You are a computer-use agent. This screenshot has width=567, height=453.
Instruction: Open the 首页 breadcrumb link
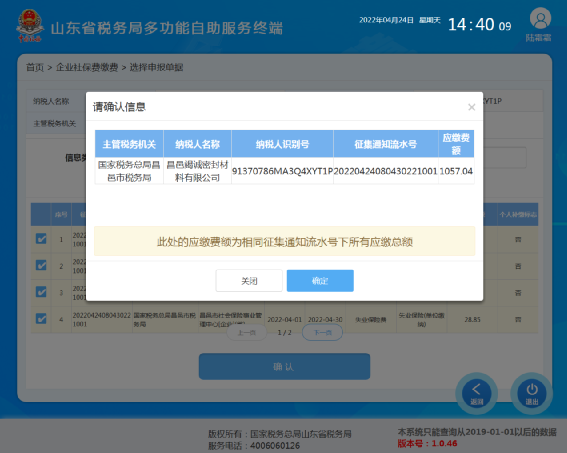pyautogui.click(x=35, y=67)
